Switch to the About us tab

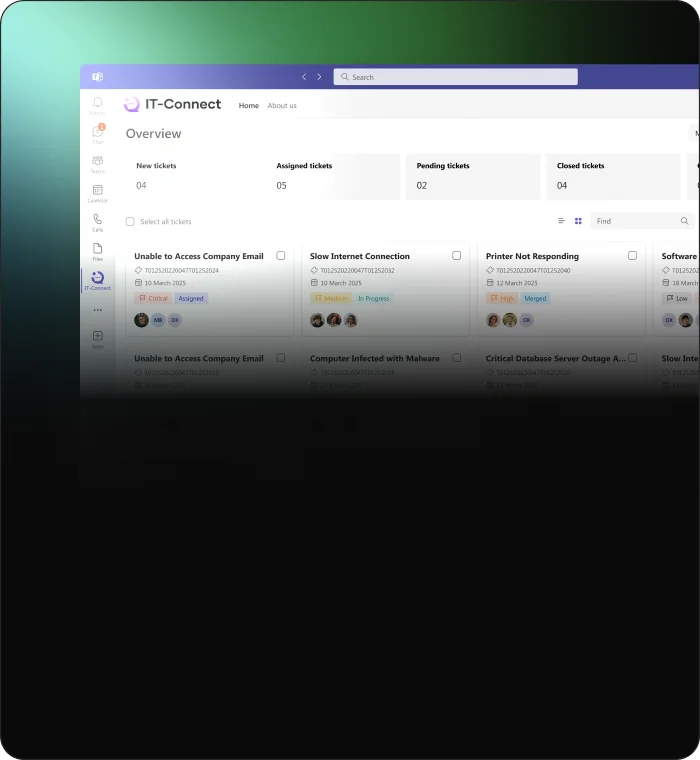pos(282,105)
